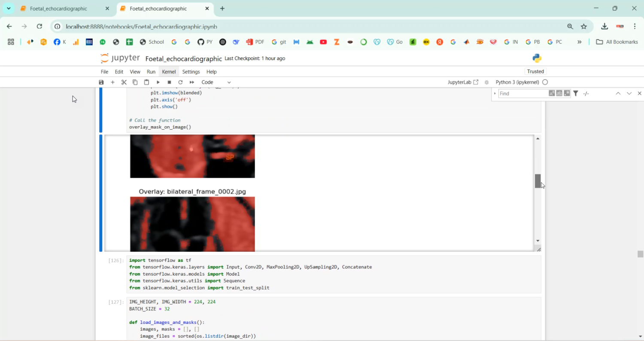
Task: Toggle Match Case in the find bar
Action: [552, 93]
